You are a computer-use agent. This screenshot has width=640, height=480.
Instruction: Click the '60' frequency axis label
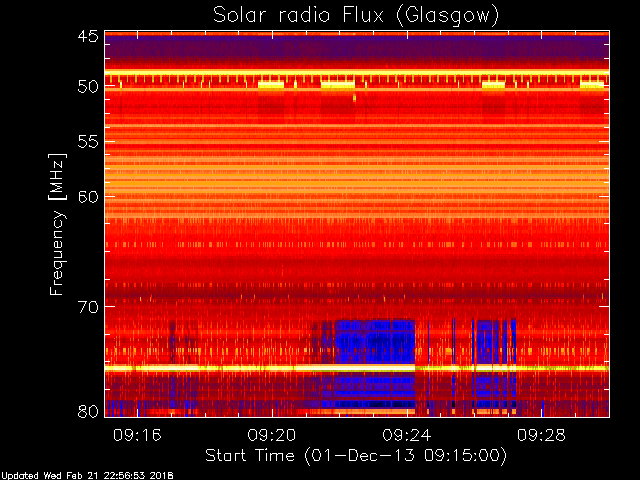[88, 197]
